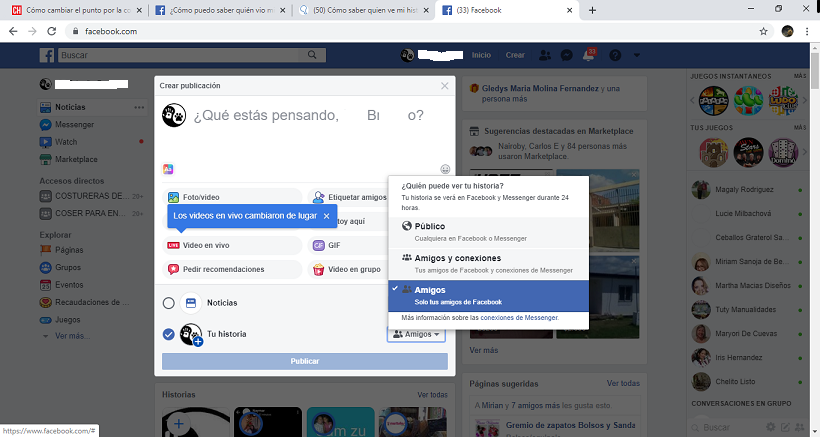Show next instant games arrow
The width and height of the screenshot is (820, 437).
click(805, 100)
